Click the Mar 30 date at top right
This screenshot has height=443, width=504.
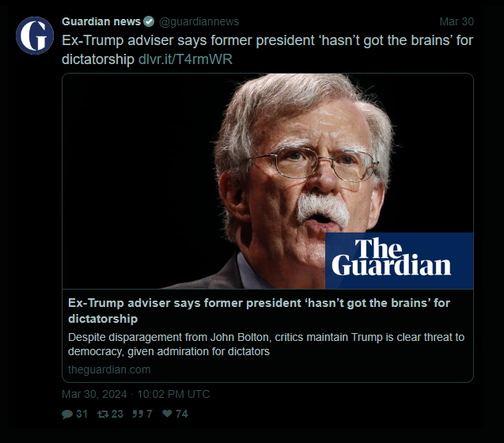(x=457, y=21)
